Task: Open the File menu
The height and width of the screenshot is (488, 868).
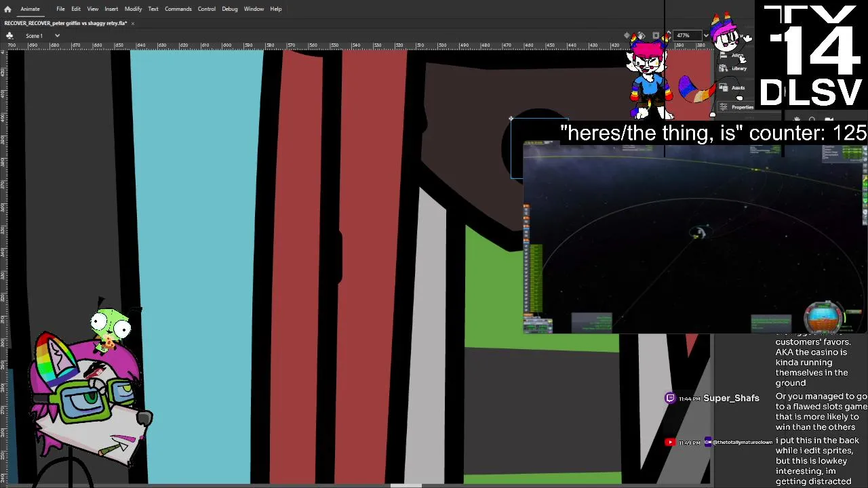Action: click(60, 9)
